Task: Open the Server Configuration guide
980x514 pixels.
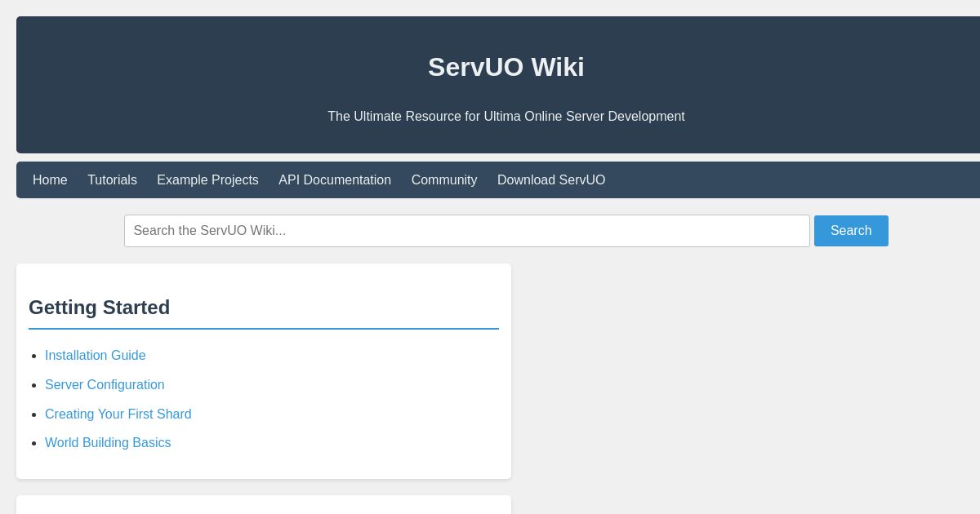Action: click(105, 385)
